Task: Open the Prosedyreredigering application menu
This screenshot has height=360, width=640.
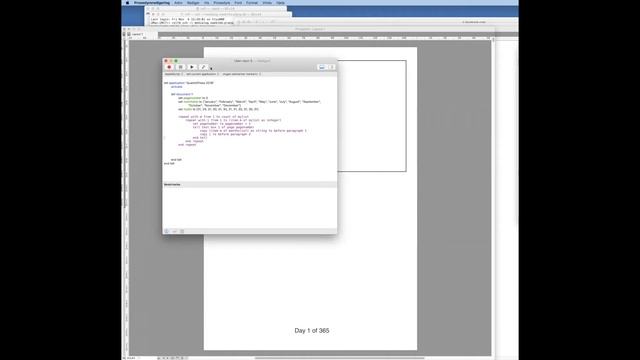Action: (151, 2)
